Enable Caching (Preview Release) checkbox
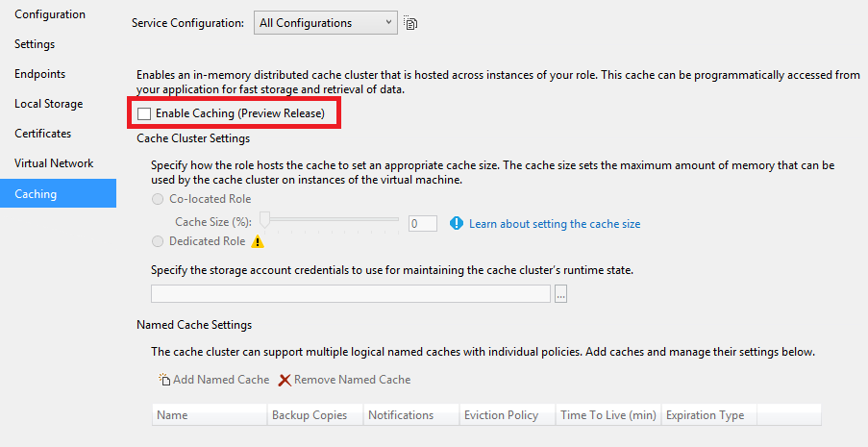868x447 pixels. 144,114
